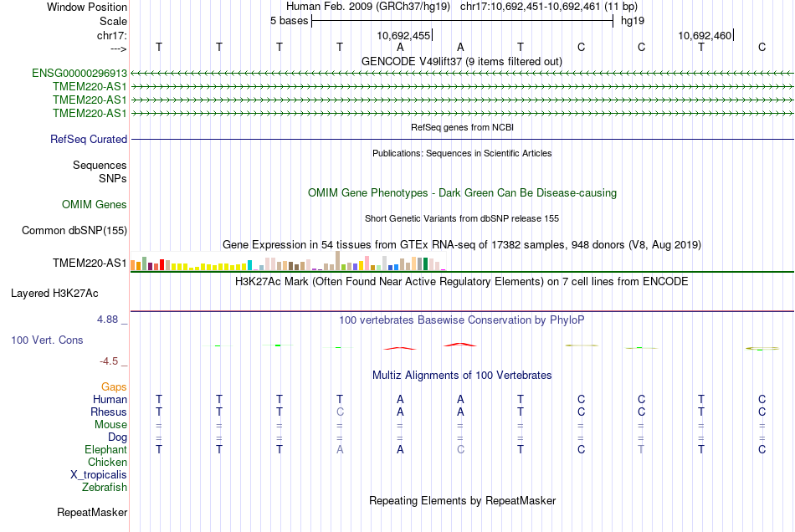The width and height of the screenshot is (795, 532).
Task: Select the Dog species row label
Action: pos(117,437)
